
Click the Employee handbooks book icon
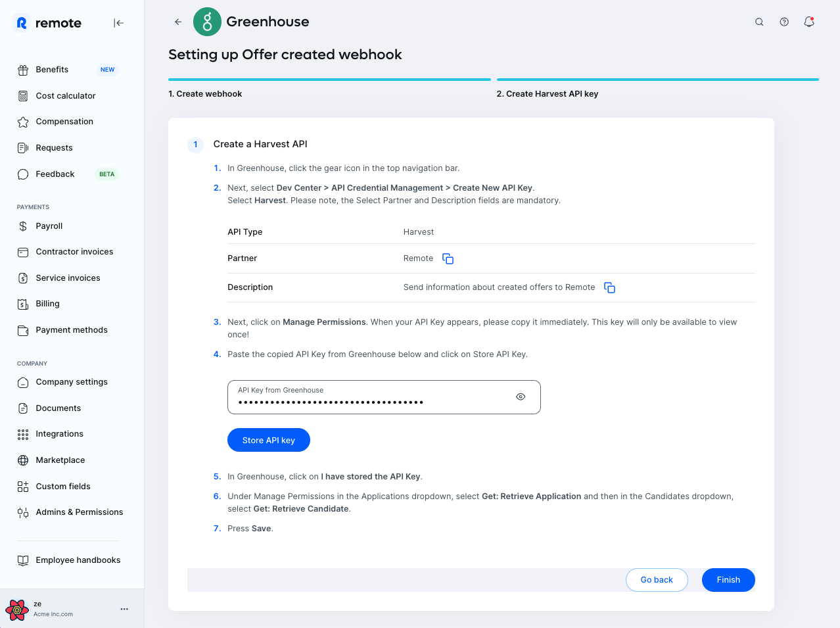click(x=23, y=560)
